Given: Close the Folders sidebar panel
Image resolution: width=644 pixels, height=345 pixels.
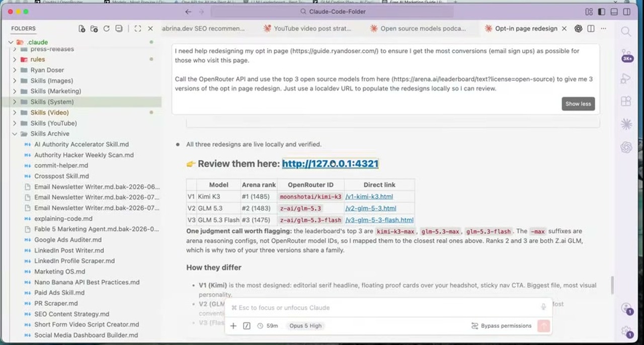Looking at the screenshot, I should click(x=150, y=29).
